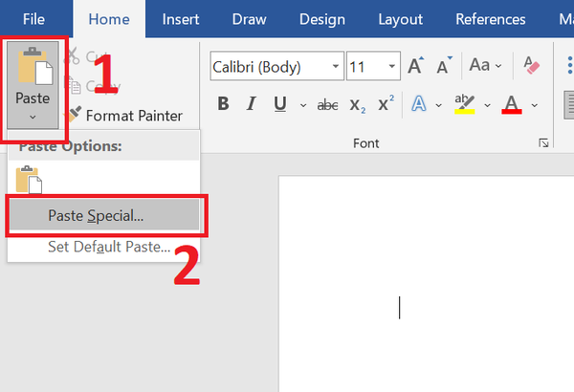Expand highlight color dropdown arrow
Screen dimensions: 574x392
[487, 105]
